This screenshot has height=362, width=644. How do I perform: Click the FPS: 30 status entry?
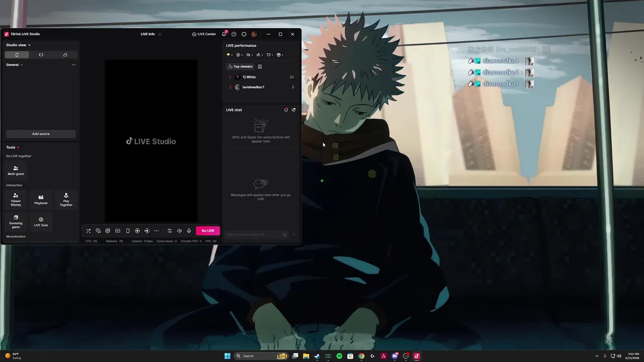[211, 241]
